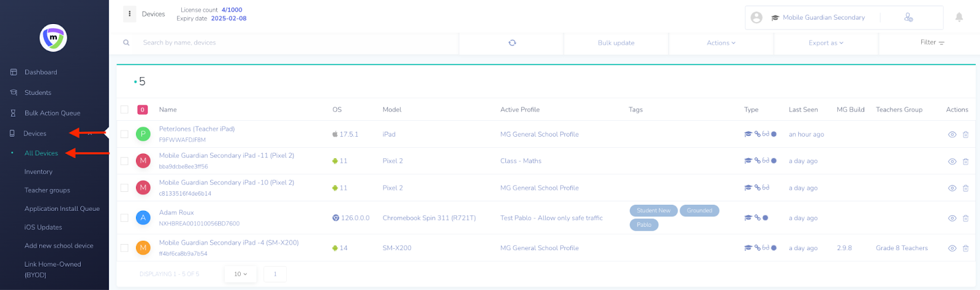Click the red selected-count badge showing 0

point(143,110)
